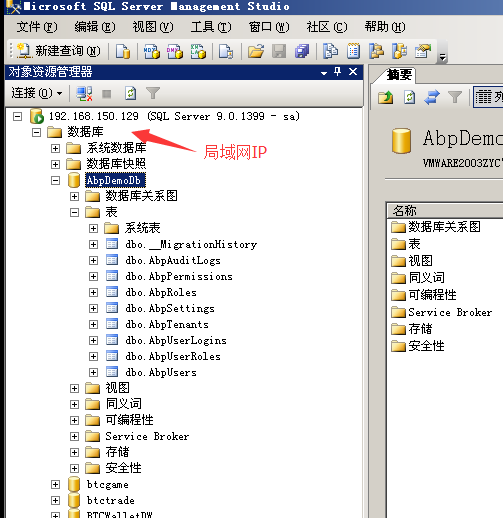Open the Community (社区) menu
The width and height of the screenshot is (503, 518).
(x=327, y=27)
